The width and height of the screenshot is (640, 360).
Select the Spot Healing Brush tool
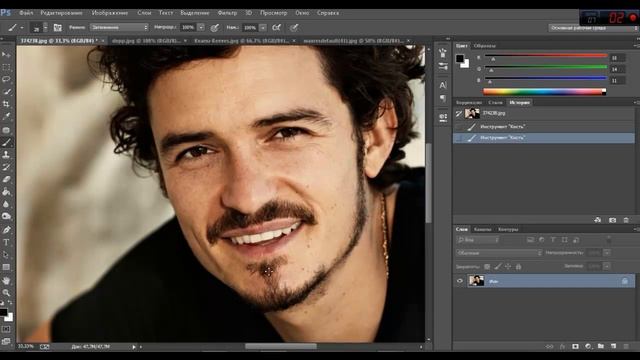[x=6, y=130]
